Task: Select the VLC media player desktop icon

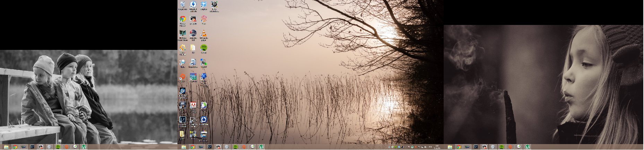Action: [204, 34]
